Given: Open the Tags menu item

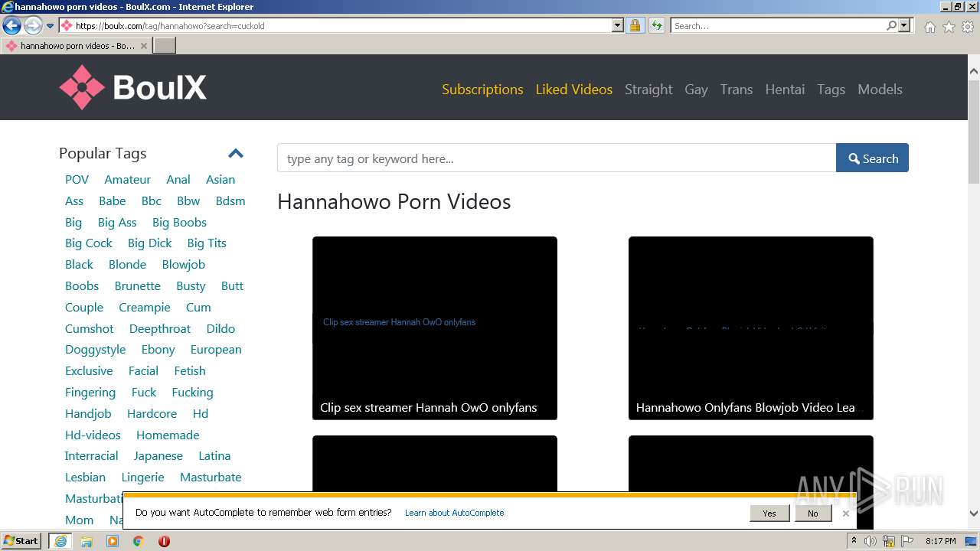Looking at the screenshot, I should point(831,90).
